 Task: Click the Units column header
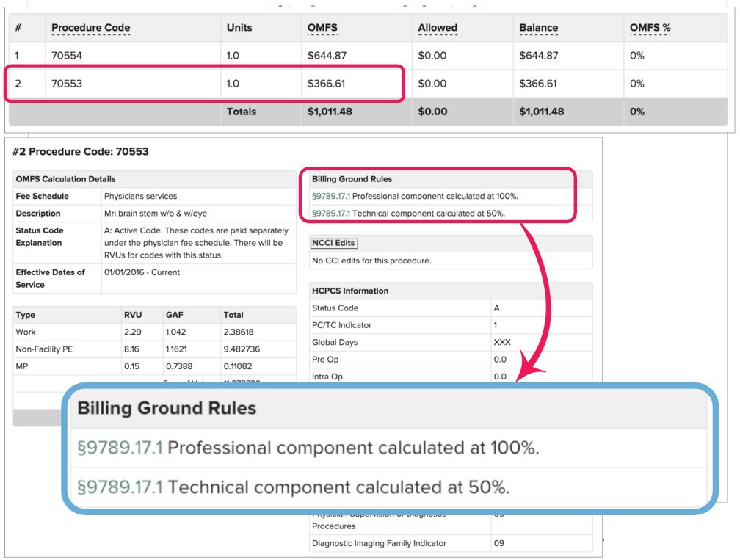click(x=239, y=28)
